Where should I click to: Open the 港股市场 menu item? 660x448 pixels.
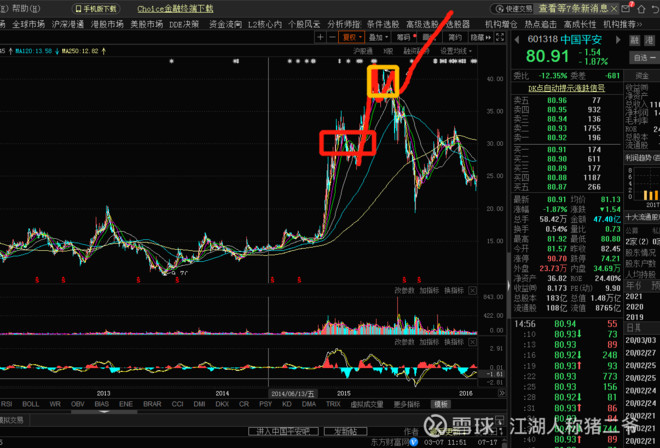pos(107,24)
